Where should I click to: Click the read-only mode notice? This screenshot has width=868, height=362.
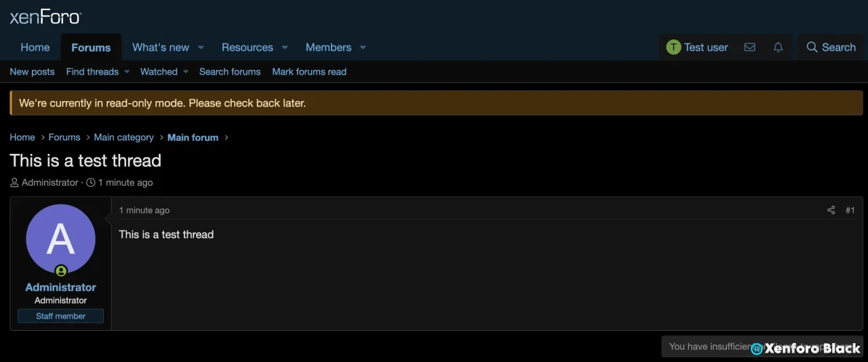[x=436, y=103]
